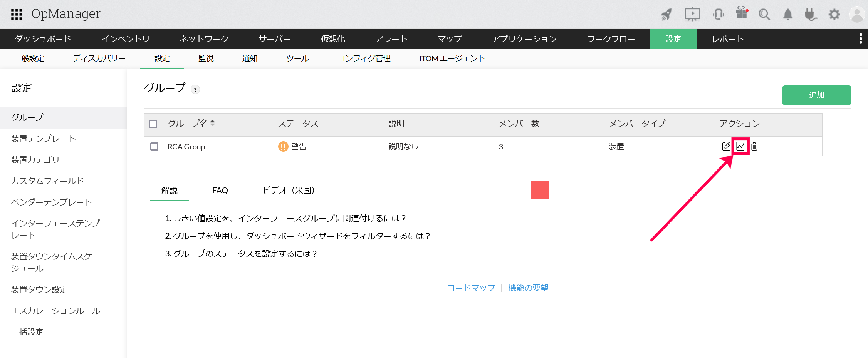The width and height of the screenshot is (868, 358).
Task: Open the ロードマップ link
Action: (471, 288)
